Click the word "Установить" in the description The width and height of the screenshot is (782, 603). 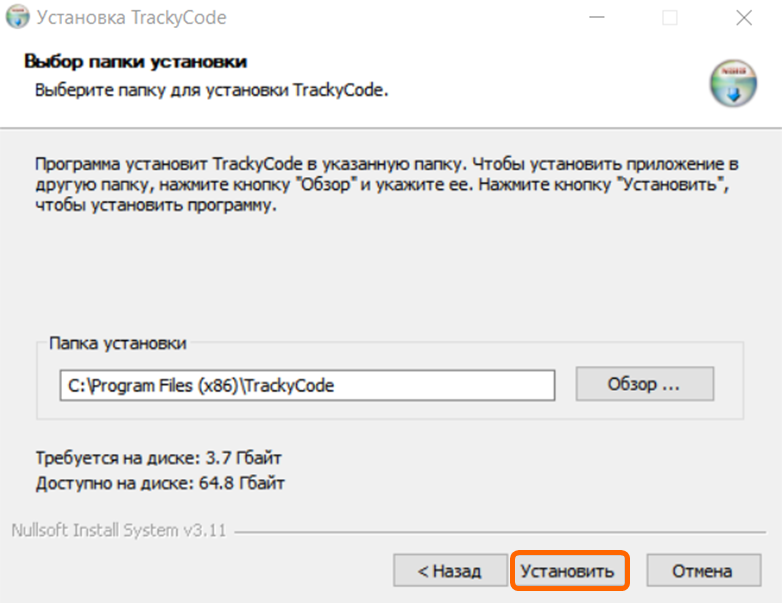pos(672,186)
